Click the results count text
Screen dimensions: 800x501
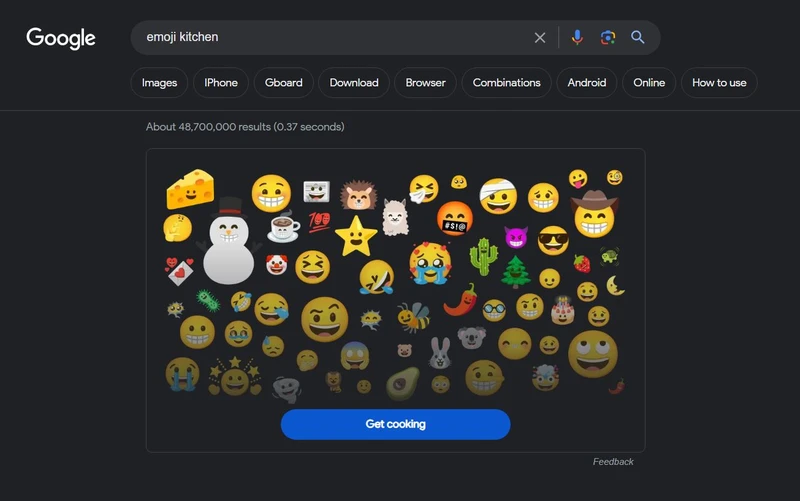pos(245,127)
